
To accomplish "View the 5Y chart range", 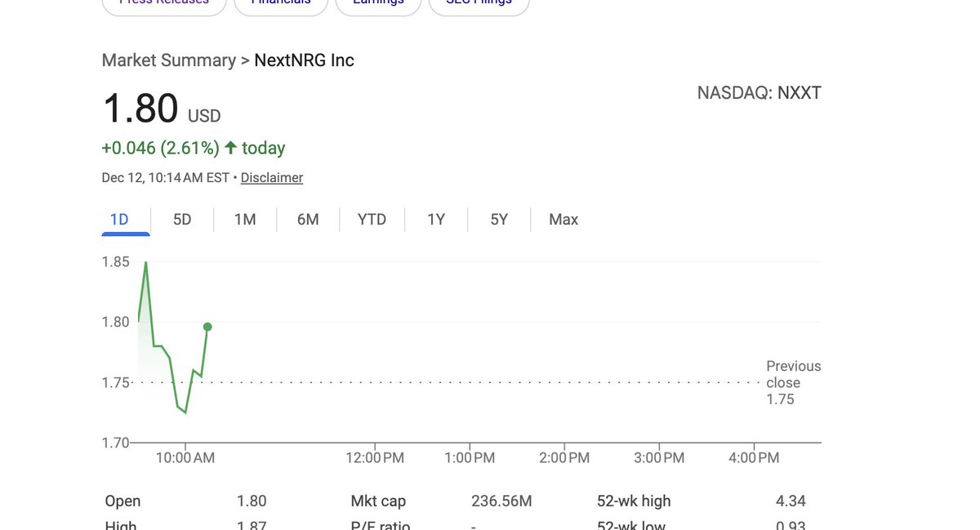I will (x=499, y=220).
